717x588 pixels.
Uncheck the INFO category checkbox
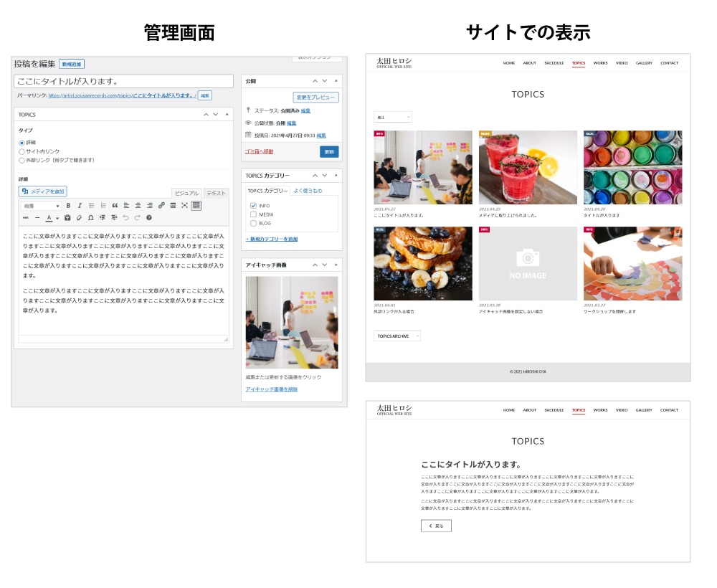point(253,206)
